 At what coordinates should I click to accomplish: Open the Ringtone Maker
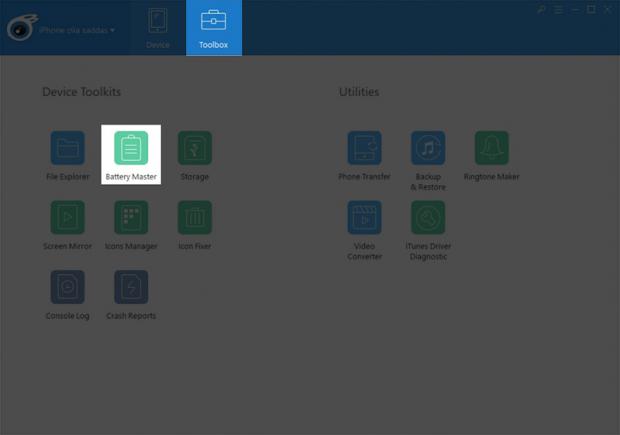pyautogui.click(x=491, y=148)
